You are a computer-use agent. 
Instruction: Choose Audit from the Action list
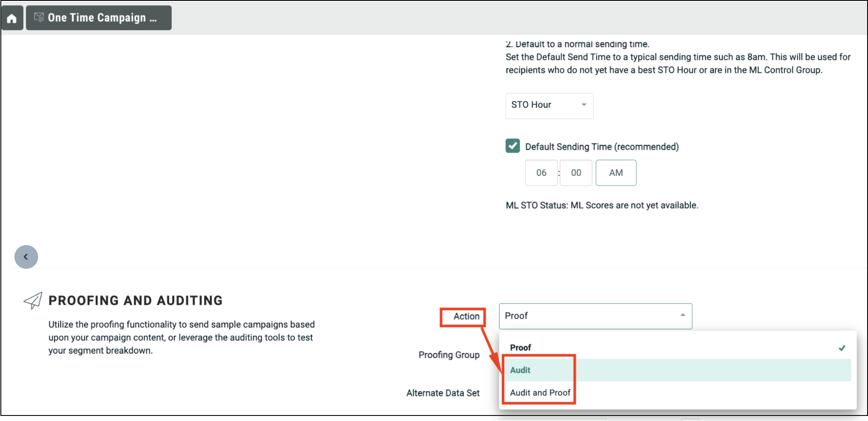tap(520, 370)
